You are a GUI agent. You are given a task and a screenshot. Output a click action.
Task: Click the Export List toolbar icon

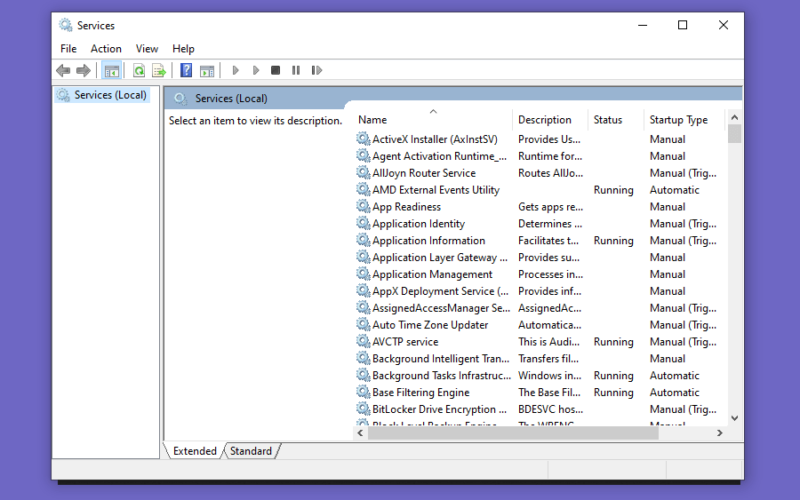pos(159,70)
